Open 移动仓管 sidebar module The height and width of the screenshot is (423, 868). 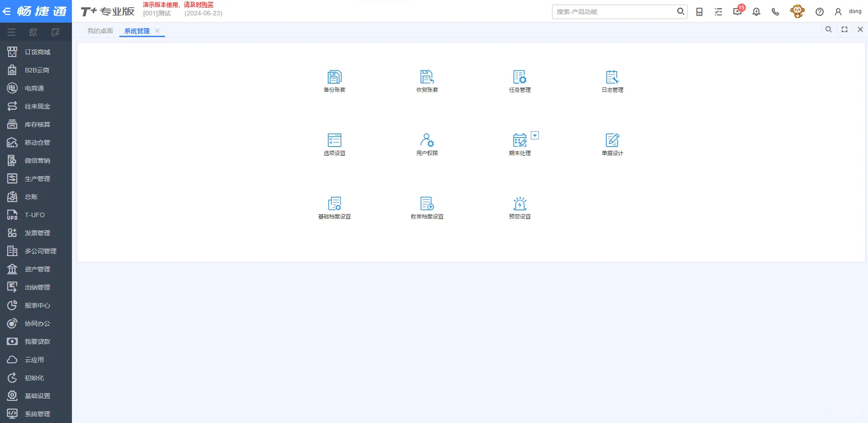[x=36, y=143]
